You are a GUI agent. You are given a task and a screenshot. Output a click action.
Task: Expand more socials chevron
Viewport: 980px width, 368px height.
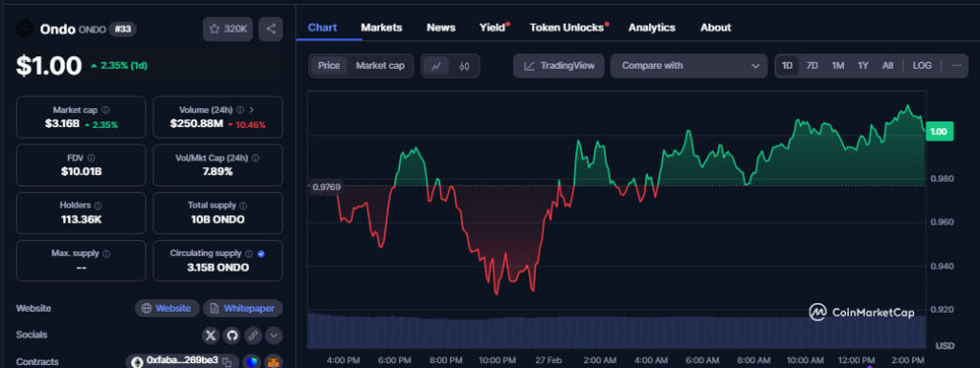coord(274,336)
